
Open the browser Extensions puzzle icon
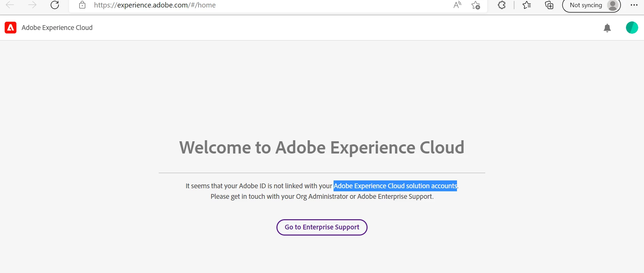tap(502, 5)
